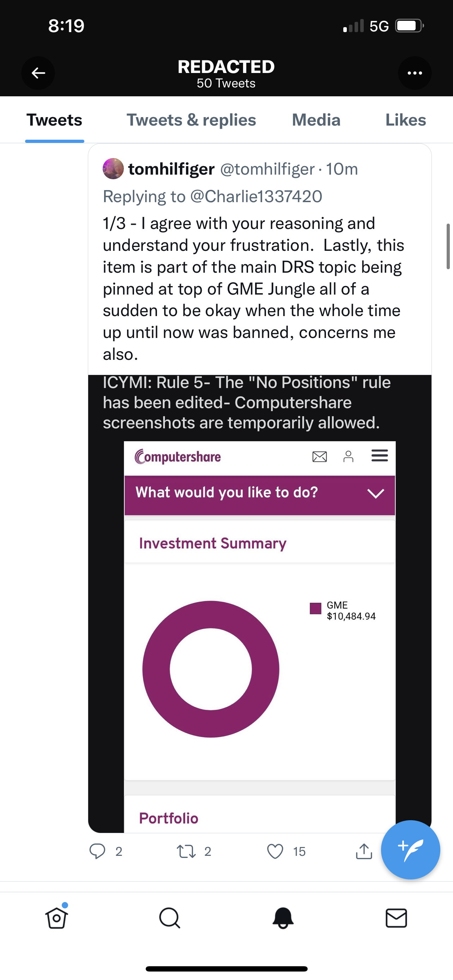Open Direct Messages envelope icon
The width and height of the screenshot is (453, 980).
coord(396,918)
